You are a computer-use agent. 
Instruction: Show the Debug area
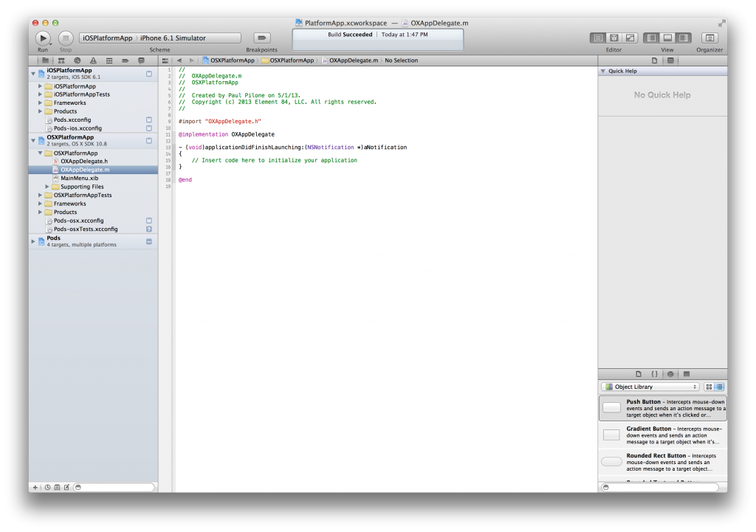point(667,38)
